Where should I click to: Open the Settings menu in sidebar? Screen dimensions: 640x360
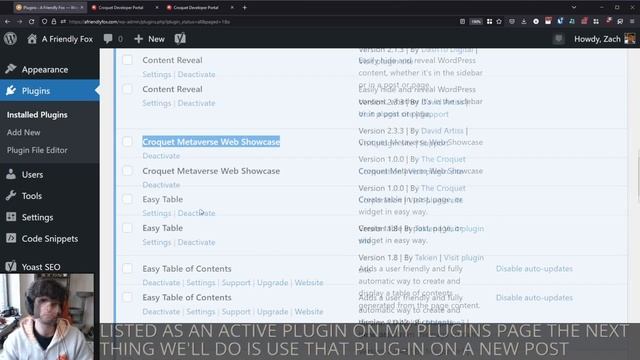click(49, 217)
